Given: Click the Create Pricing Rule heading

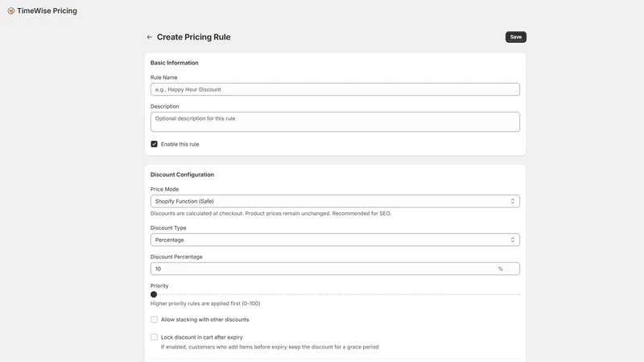Looking at the screenshot, I should (193, 37).
